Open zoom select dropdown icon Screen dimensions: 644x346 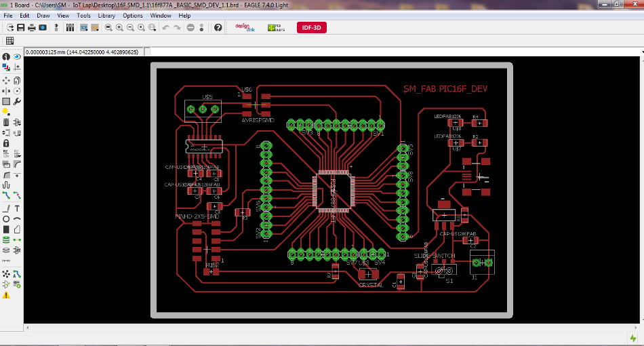(153, 28)
